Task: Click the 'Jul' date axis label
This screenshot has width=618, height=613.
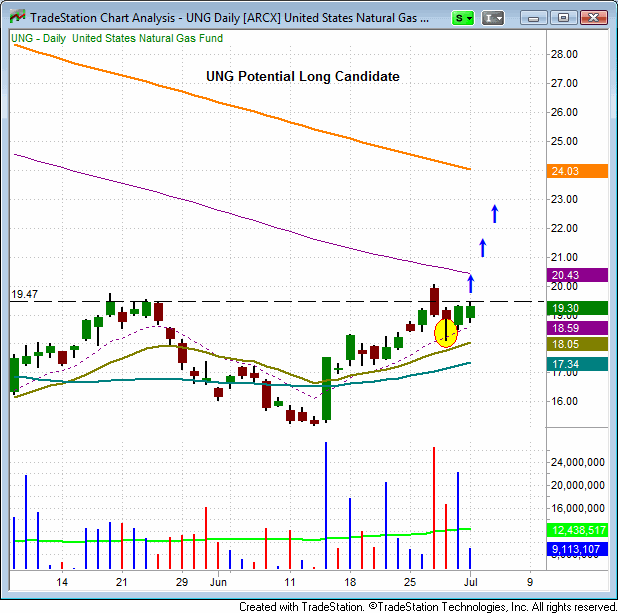Action: click(471, 582)
